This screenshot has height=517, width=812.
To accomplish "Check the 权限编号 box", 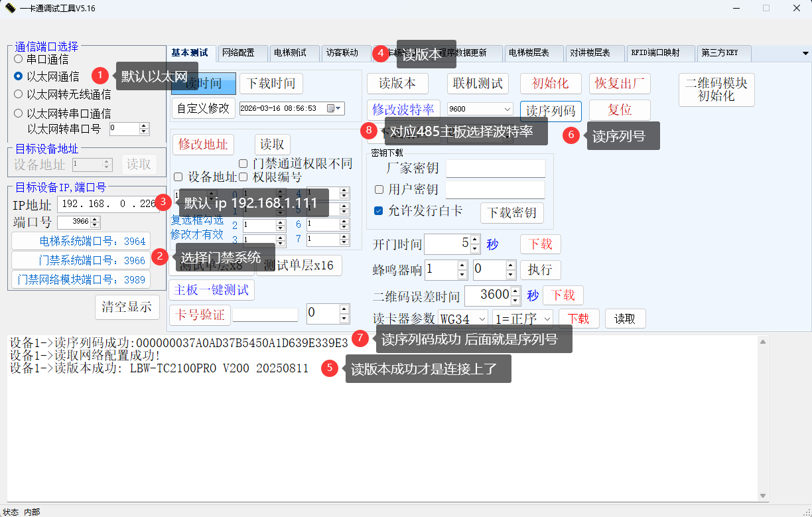I will [x=243, y=177].
